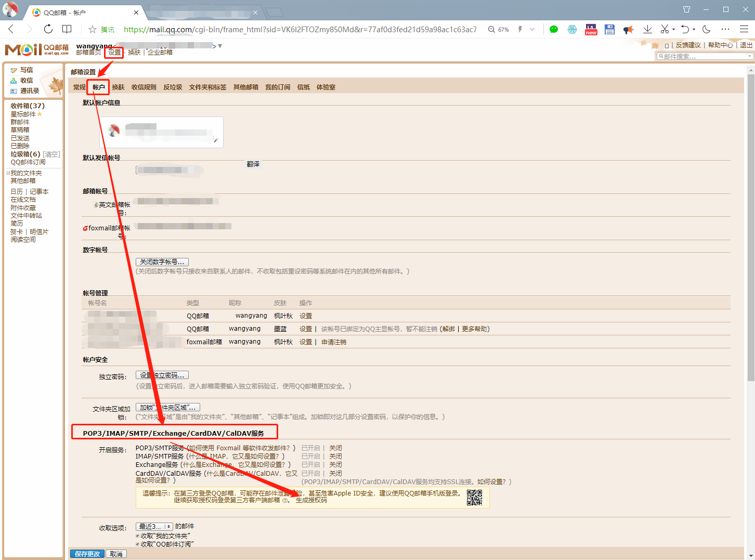Bookmark this page with the star icon
Image resolution: width=755 pixels, height=560 pixels.
pyautogui.click(x=93, y=29)
